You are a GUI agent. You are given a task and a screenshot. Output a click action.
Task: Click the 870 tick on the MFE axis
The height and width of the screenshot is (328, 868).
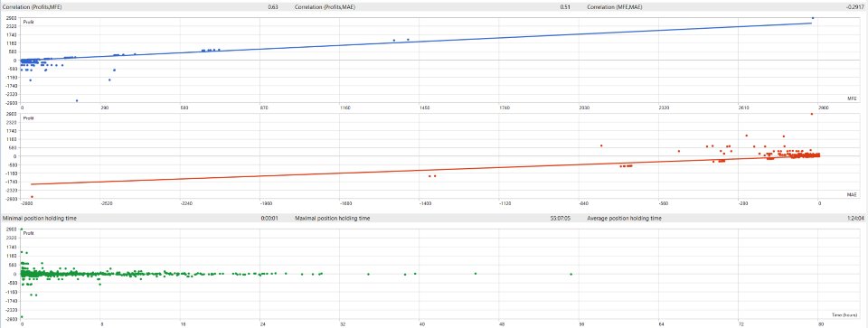(264, 108)
